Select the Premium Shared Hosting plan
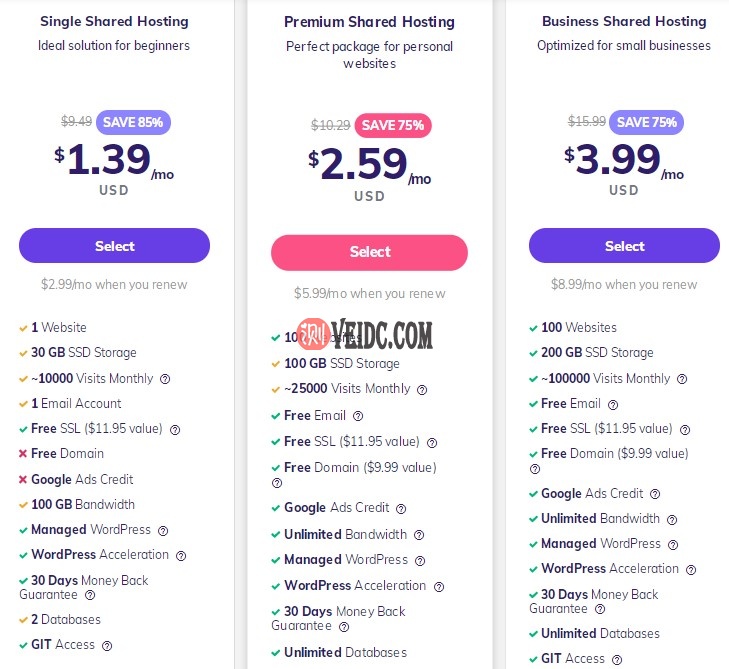Viewport: 729px width, 669px height. pyautogui.click(x=369, y=252)
